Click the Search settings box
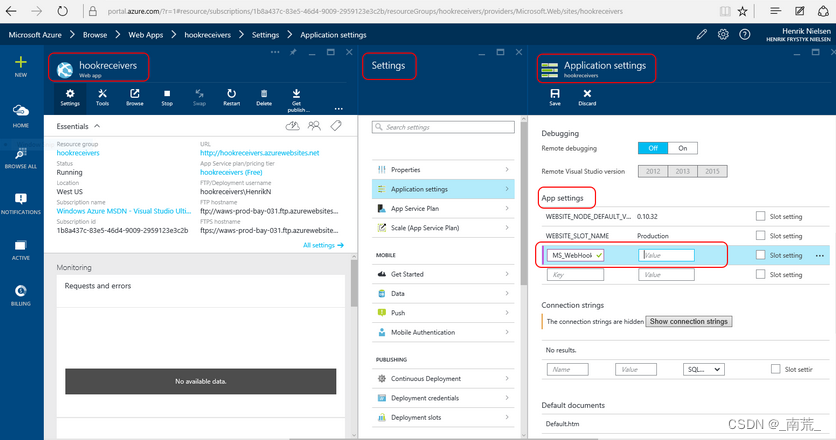Image resolution: width=836 pixels, height=440 pixels. point(443,127)
